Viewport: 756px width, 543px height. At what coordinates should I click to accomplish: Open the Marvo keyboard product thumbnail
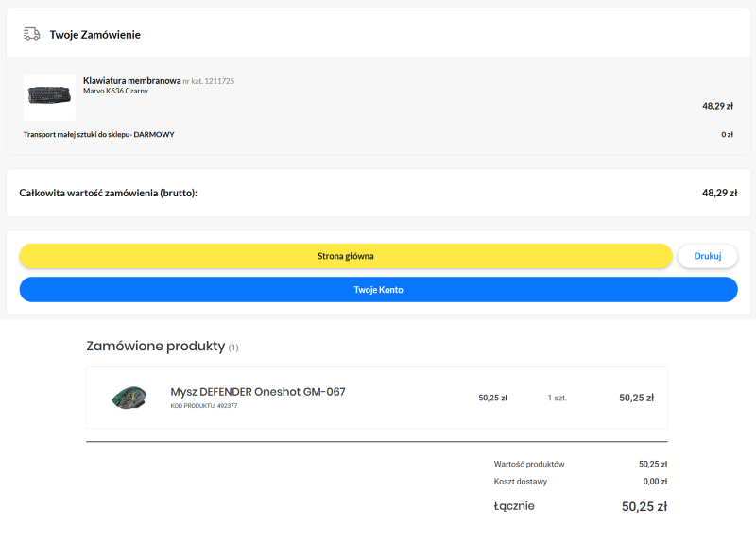pyautogui.click(x=49, y=95)
